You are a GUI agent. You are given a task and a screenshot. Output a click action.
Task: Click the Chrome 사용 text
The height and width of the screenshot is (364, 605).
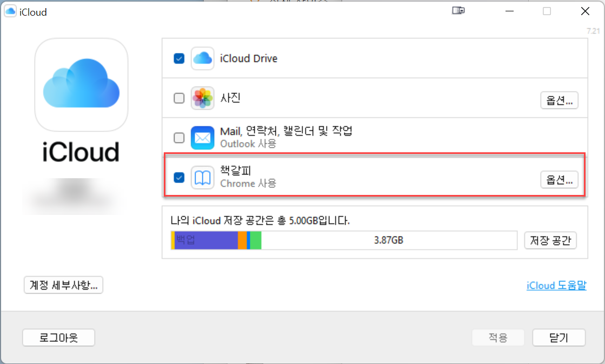[x=248, y=184]
